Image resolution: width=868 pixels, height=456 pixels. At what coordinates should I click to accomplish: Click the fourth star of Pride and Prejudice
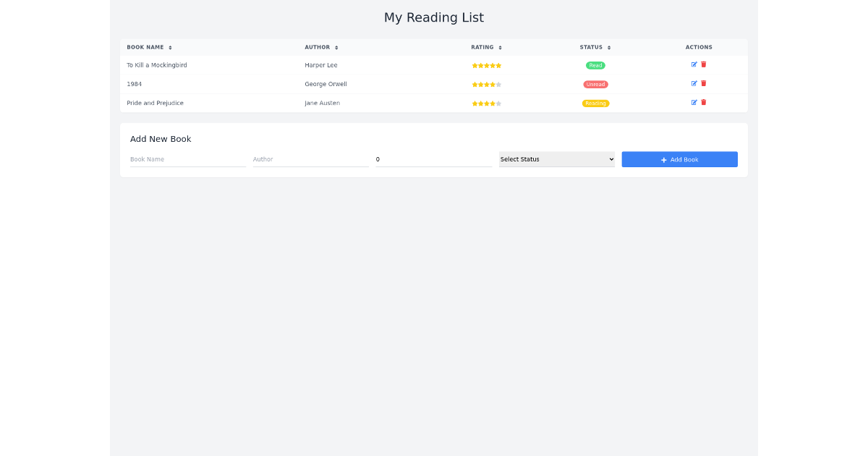point(492,103)
